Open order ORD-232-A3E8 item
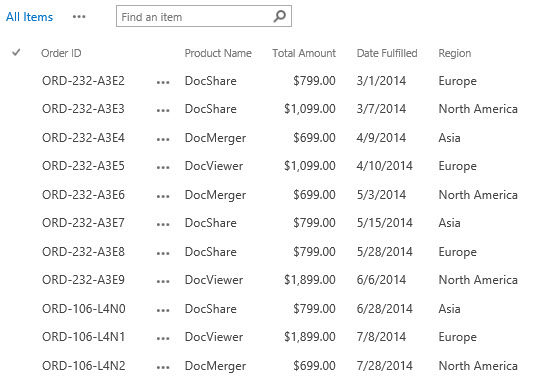Image resolution: width=551 pixels, height=380 pixels. pos(83,252)
